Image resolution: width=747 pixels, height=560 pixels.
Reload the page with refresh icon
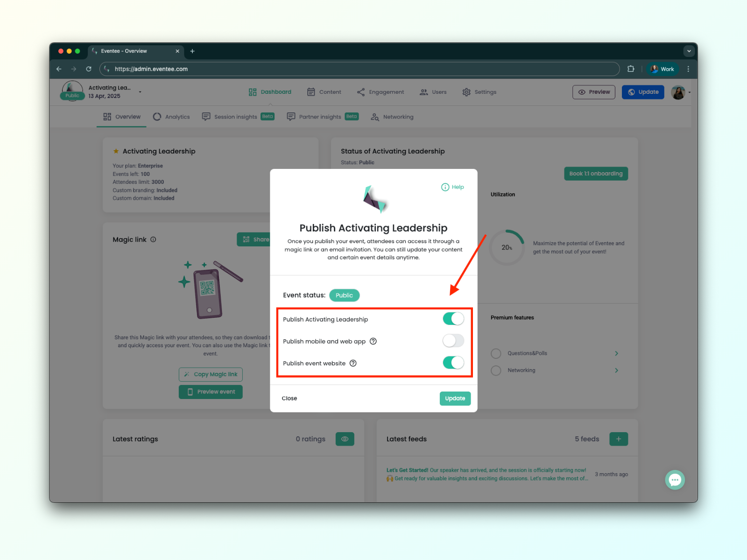tap(89, 69)
